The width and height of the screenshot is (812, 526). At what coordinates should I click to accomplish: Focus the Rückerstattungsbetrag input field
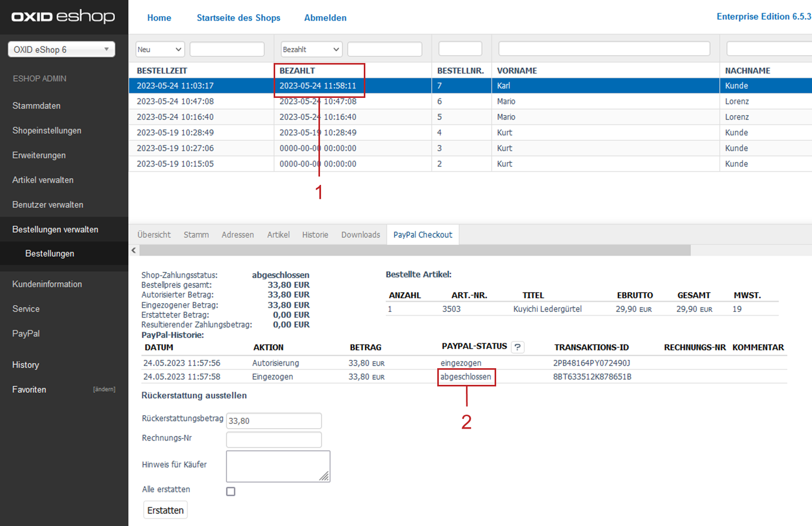pyautogui.click(x=274, y=421)
